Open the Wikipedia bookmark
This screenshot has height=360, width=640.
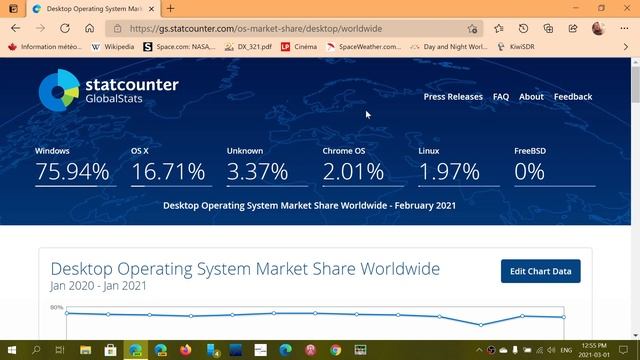pyautogui.click(x=113, y=47)
